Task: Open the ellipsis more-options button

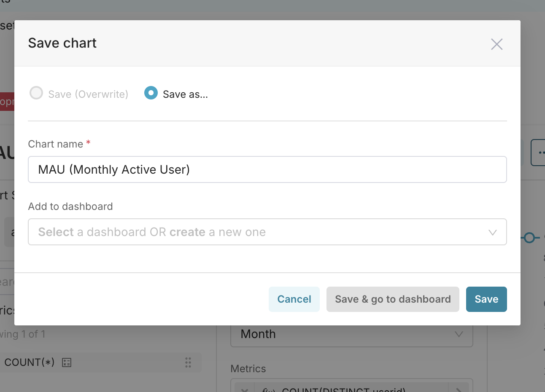Action: tap(538, 153)
